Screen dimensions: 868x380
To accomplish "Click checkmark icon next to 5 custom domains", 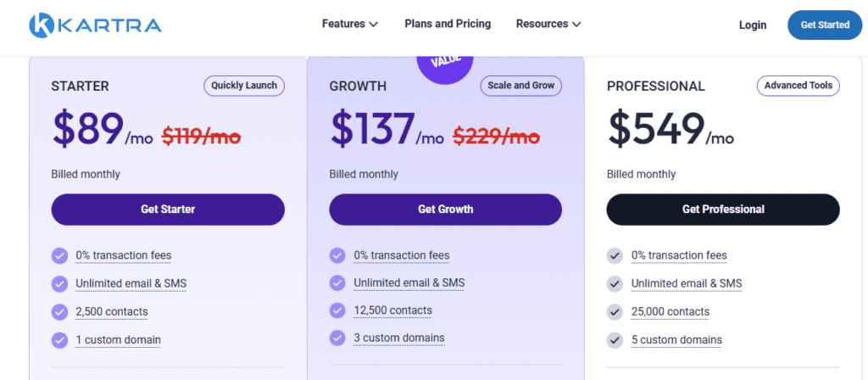I will click(x=615, y=340).
